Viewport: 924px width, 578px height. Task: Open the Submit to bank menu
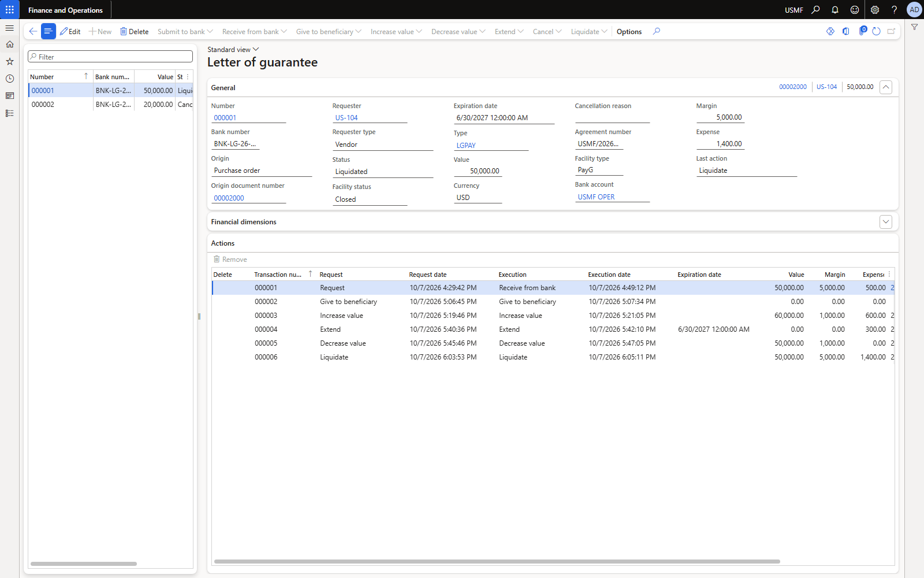tap(185, 31)
